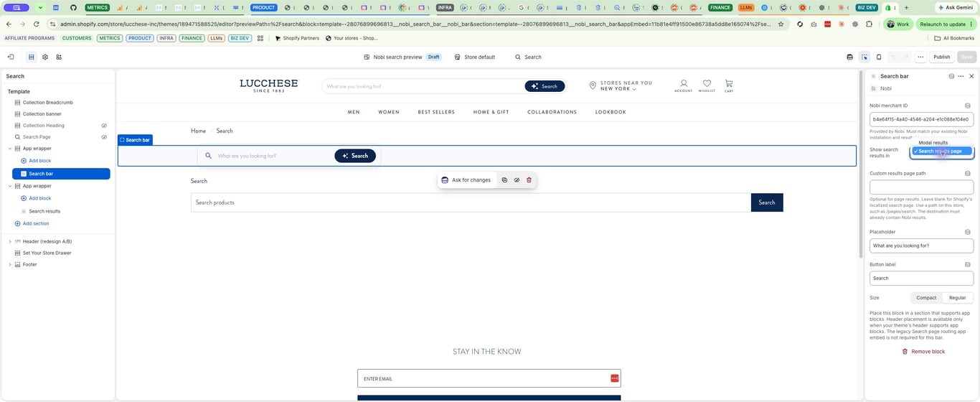Open the Search template selector in top bar
Image resolution: width=980 pixels, height=402 pixels.
[528, 57]
